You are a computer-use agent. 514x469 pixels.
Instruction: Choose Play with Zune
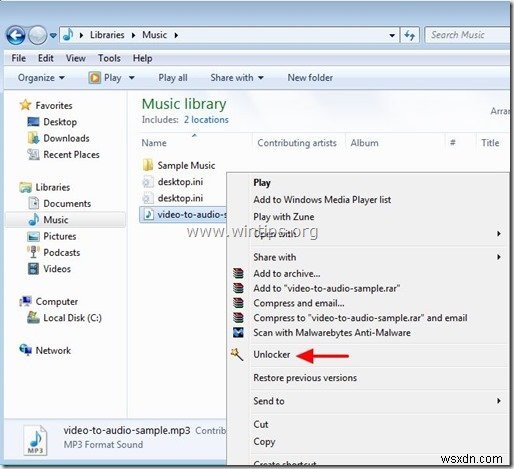coord(283,217)
